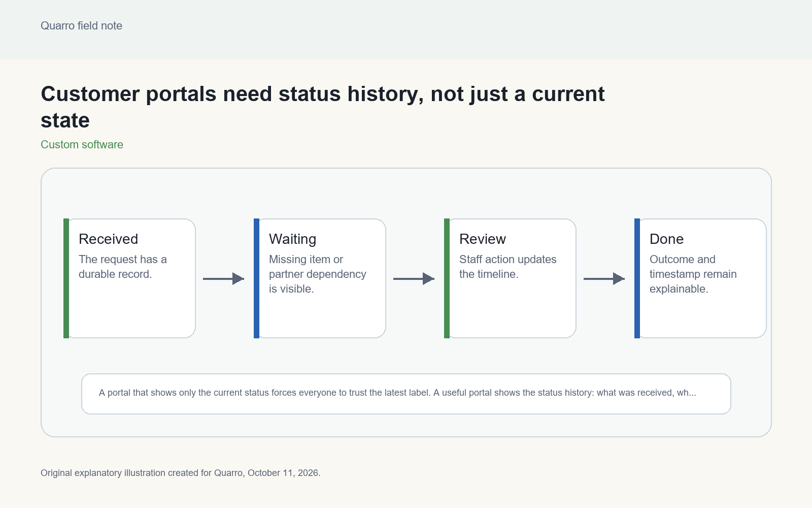Click 'Outcome and timestamp remain explainable.' text
Image resolution: width=812 pixels, height=508 pixels.
pyautogui.click(x=693, y=274)
